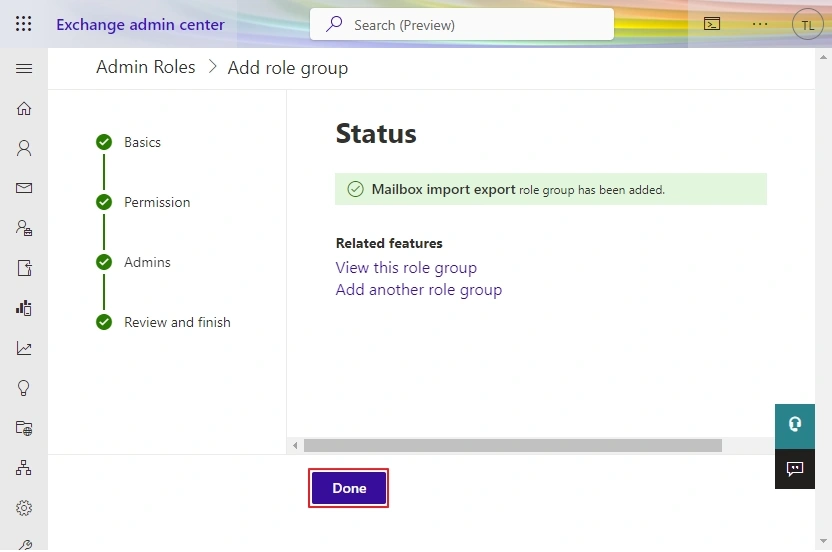Click the page scrollbar down arrow
Image resolution: width=832 pixels, height=552 pixels.
(x=823, y=541)
